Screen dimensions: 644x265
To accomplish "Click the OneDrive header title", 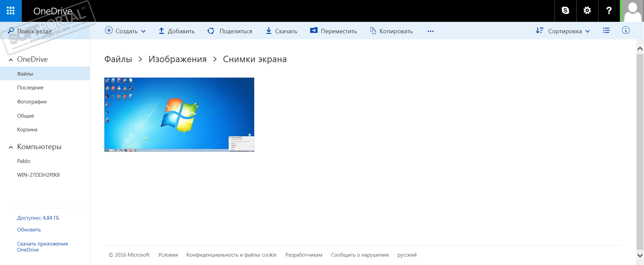I will (x=53, y=11).
